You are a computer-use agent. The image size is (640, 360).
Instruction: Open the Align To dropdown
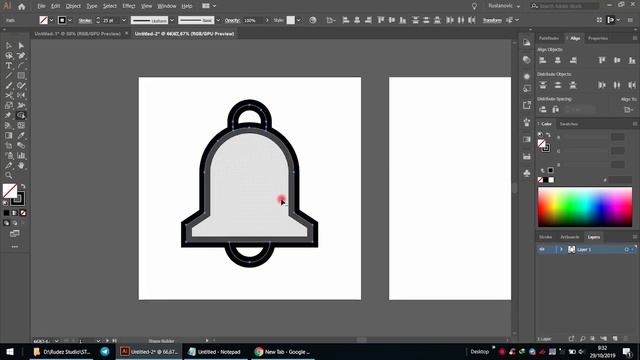(x=629, y=109)
